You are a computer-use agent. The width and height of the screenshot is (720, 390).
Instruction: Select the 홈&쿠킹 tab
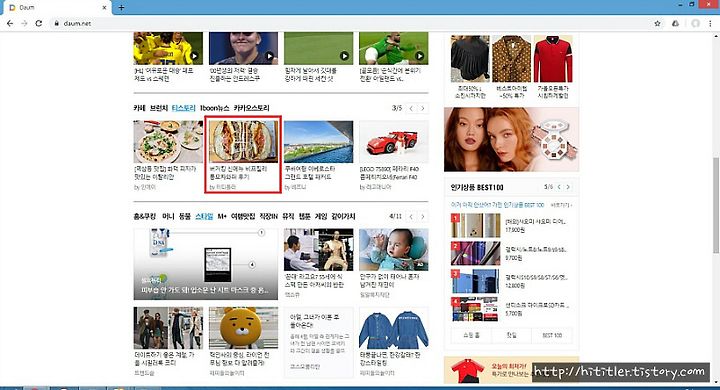tap(145, 216)
